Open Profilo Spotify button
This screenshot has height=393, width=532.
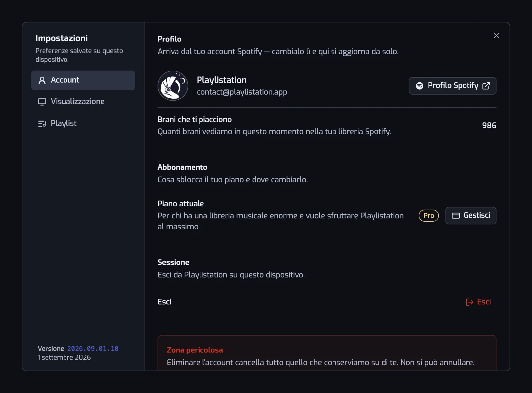pyautogui.click(x=453, y=86)
